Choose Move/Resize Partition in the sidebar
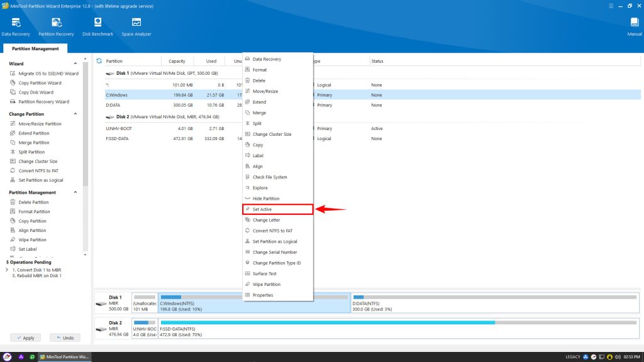The image size is (644, 362). tap(36, 124)
